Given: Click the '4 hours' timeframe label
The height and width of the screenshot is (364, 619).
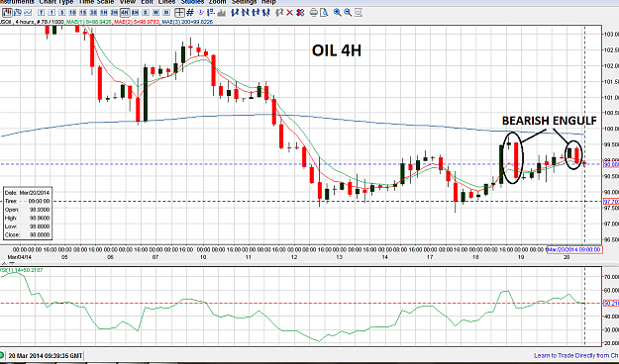Looking at the screenshot, I should [25, 22].
